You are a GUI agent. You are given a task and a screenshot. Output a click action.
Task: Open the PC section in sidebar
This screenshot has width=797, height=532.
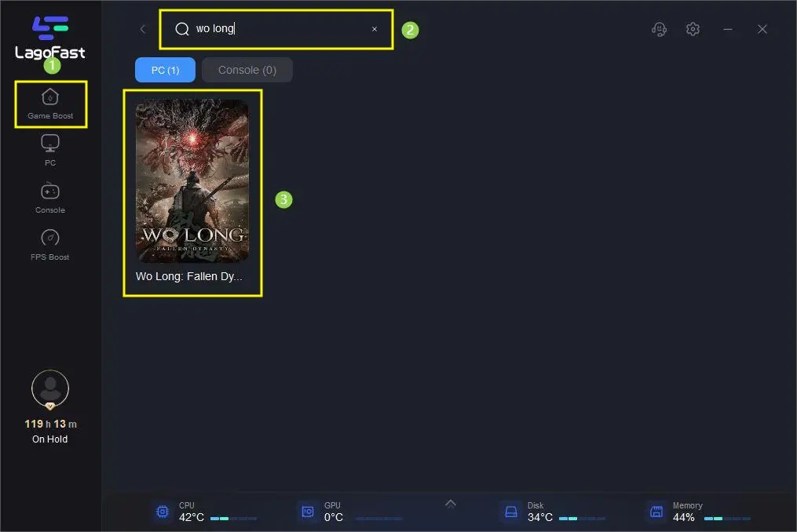pos(49,151)
